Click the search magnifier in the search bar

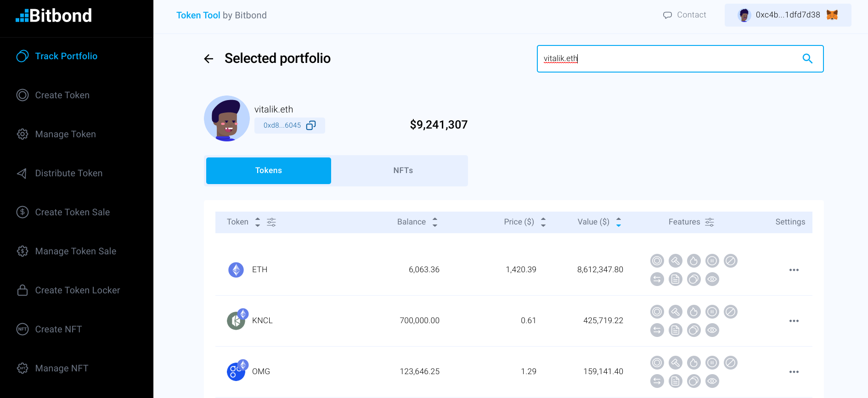pos(808,59)
